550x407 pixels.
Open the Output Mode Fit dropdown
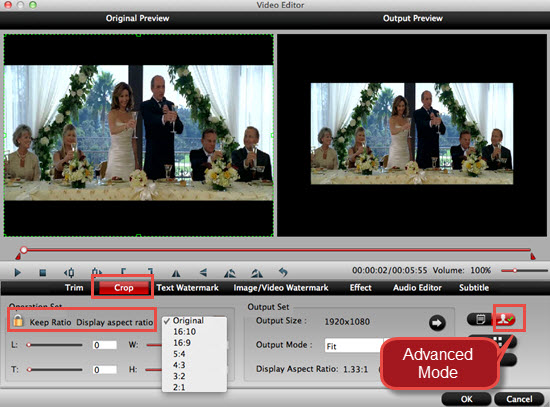(x=354, y=346)
